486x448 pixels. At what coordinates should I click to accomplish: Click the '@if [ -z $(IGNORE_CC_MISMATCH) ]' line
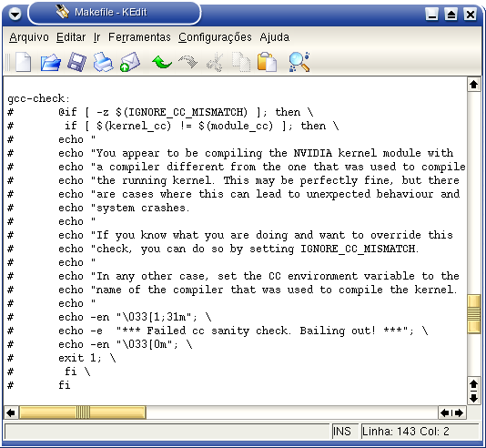click(160, 112)
